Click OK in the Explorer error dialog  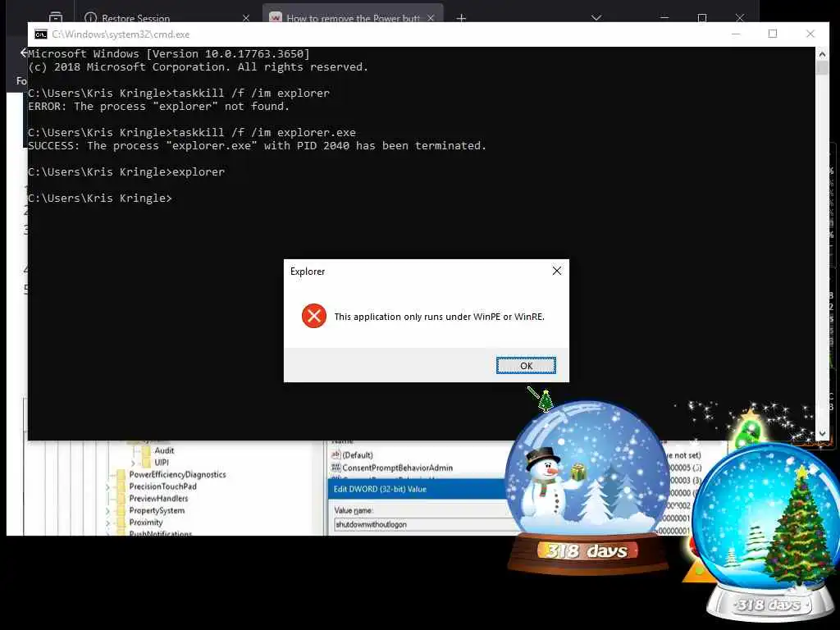pos(526,365)
